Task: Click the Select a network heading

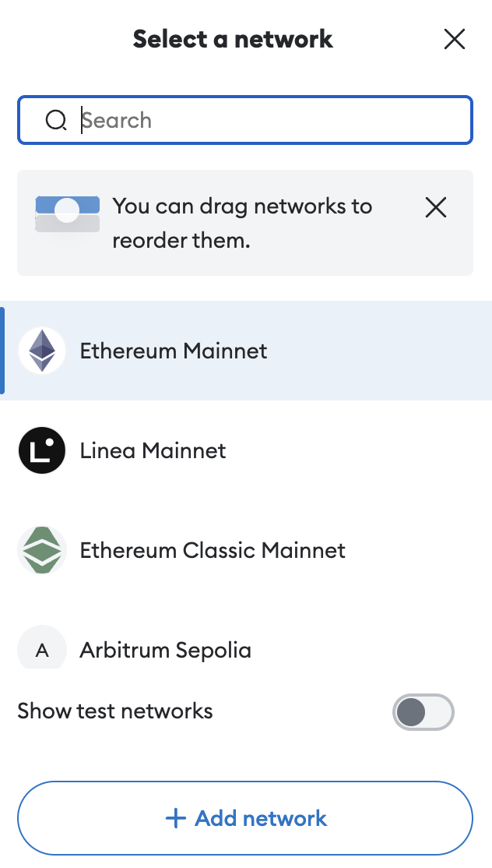Action: [x=233, y=39]
